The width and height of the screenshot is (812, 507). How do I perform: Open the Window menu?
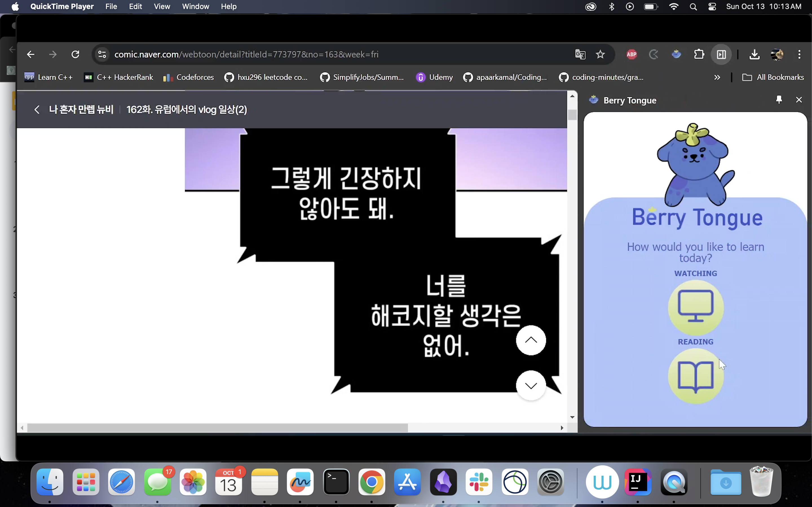[x=195, y=7]
